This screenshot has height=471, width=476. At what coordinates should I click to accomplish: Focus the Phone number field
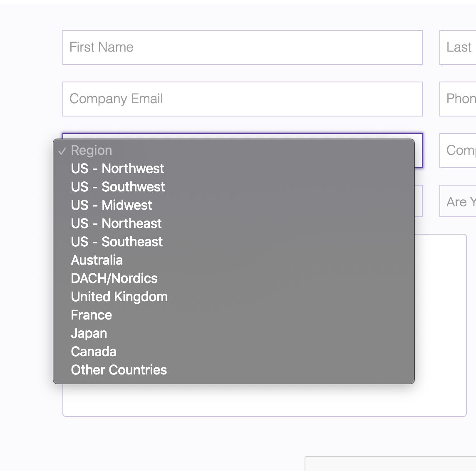458,99
